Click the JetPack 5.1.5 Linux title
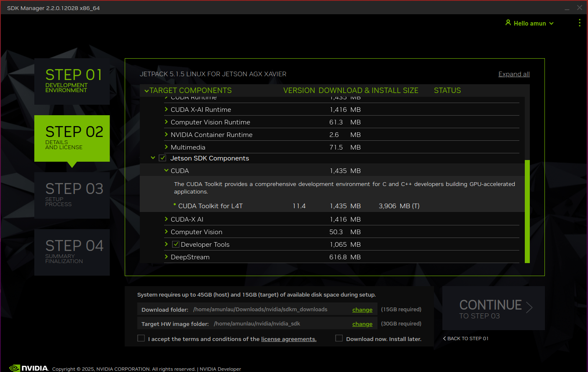The width and height of the screenshot is (588, 372). (213, 74)
